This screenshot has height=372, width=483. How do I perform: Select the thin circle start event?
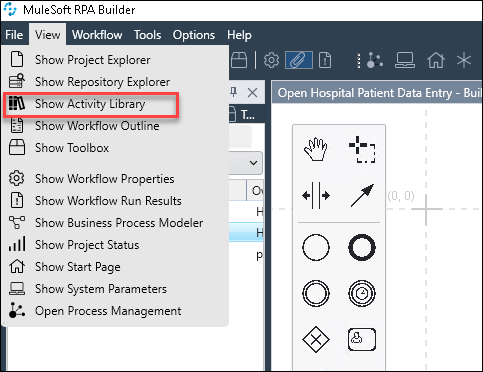pos(316,247)
